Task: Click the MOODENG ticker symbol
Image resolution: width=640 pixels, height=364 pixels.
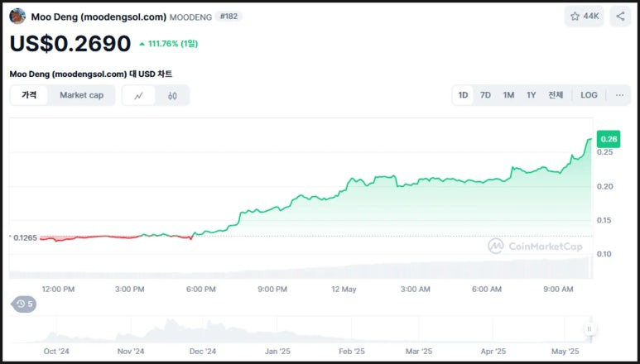Action: pyautogui.click(x=190, y=17)
